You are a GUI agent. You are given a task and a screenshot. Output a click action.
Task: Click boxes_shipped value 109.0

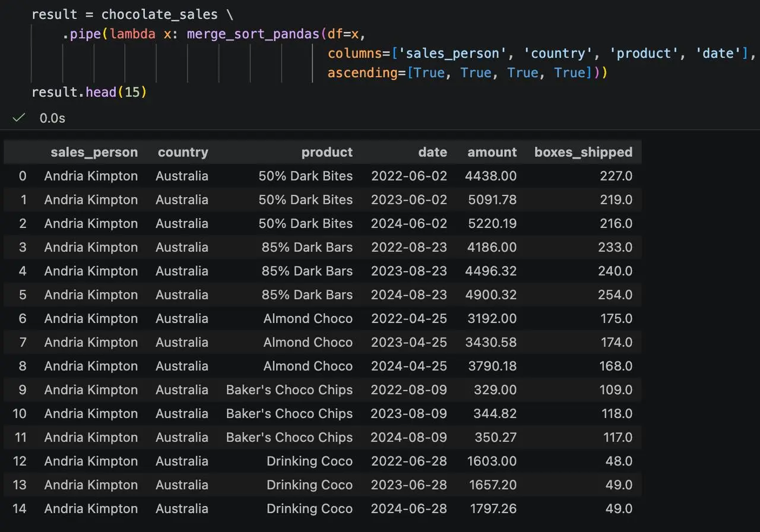pyautogui.click(x=616, y=389)
